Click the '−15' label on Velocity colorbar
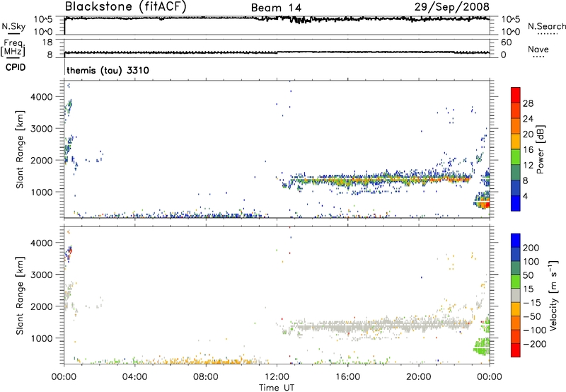Viewport: 566px width, 392px height. pyautogui.click(x=532, y=302)
